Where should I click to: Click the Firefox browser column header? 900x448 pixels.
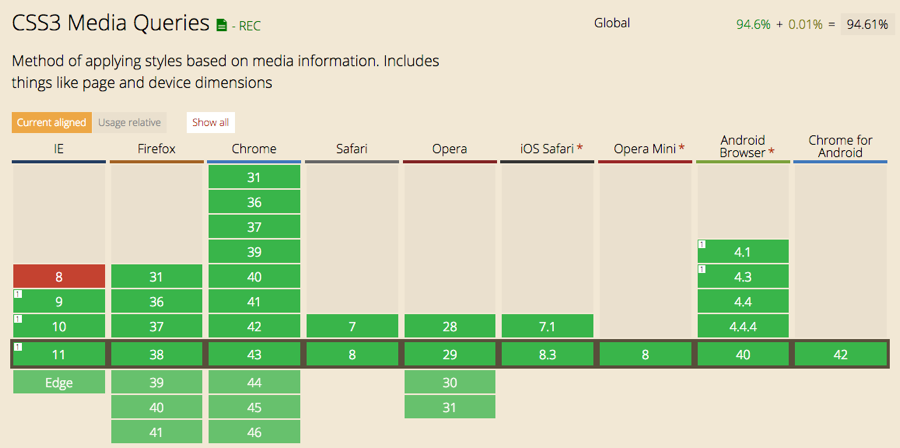(157, 149)
